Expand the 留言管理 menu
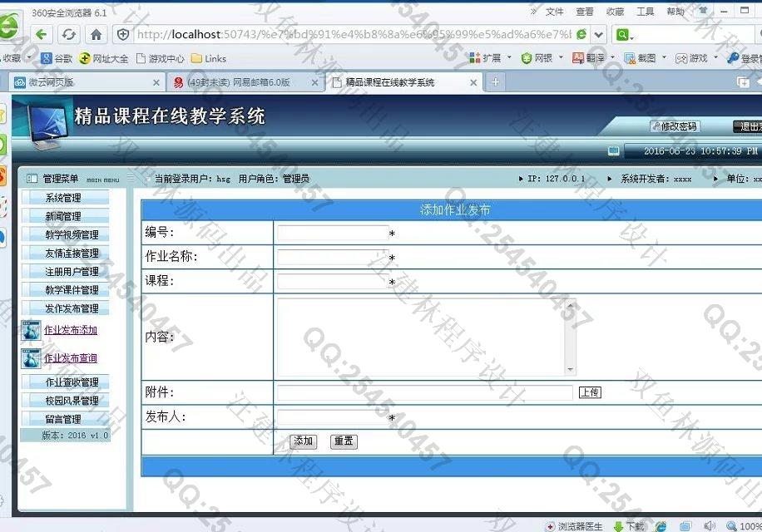762x532 pixels. tap(65, 419)
